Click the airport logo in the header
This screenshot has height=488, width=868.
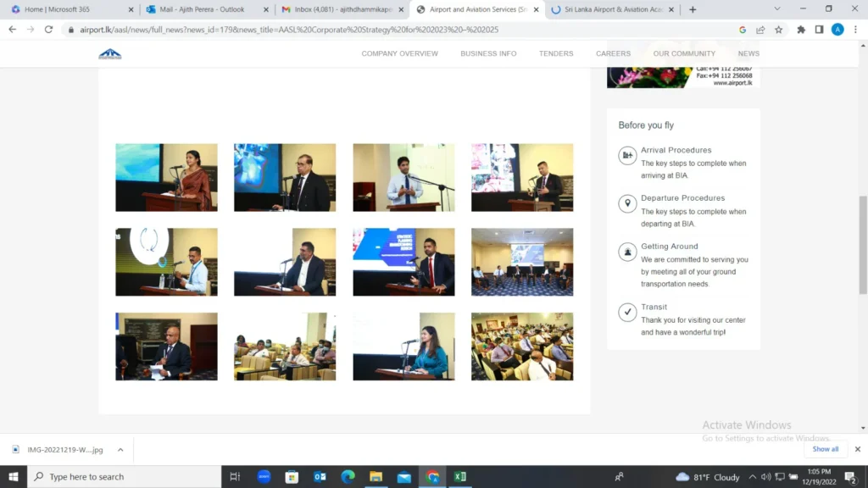(110, 54)
